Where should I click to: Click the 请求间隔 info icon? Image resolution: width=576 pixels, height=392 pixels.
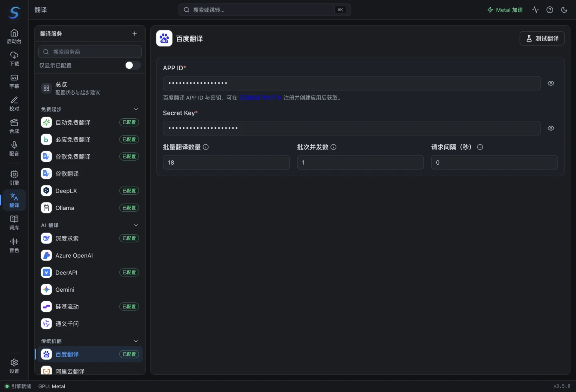480,147
